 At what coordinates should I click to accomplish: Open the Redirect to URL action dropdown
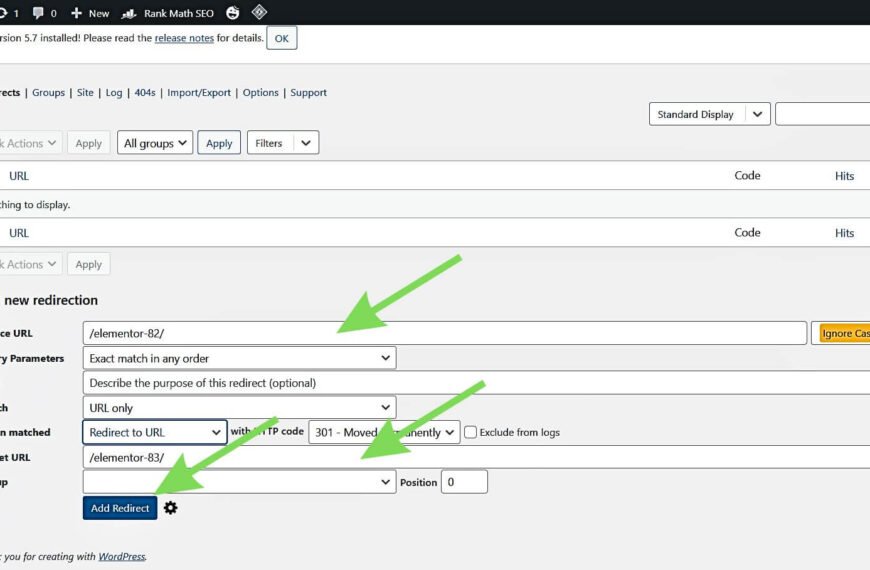pos(155,432)
